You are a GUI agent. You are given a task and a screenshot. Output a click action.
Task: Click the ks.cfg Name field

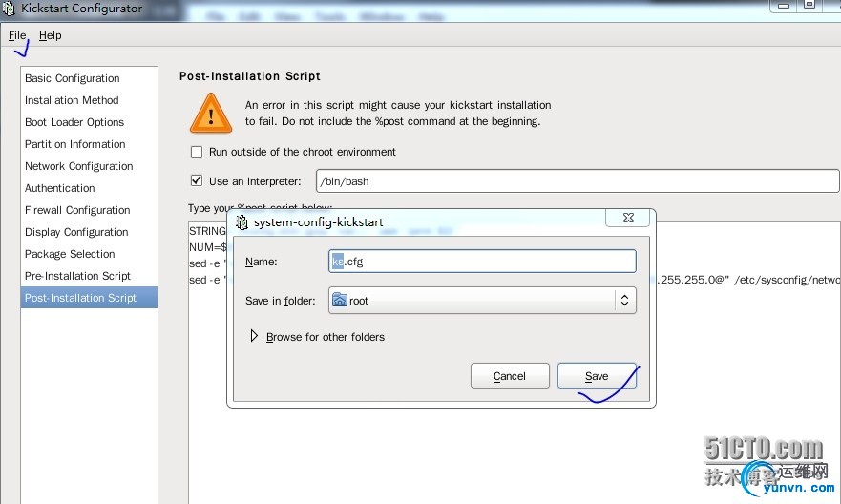coord(482,262)
